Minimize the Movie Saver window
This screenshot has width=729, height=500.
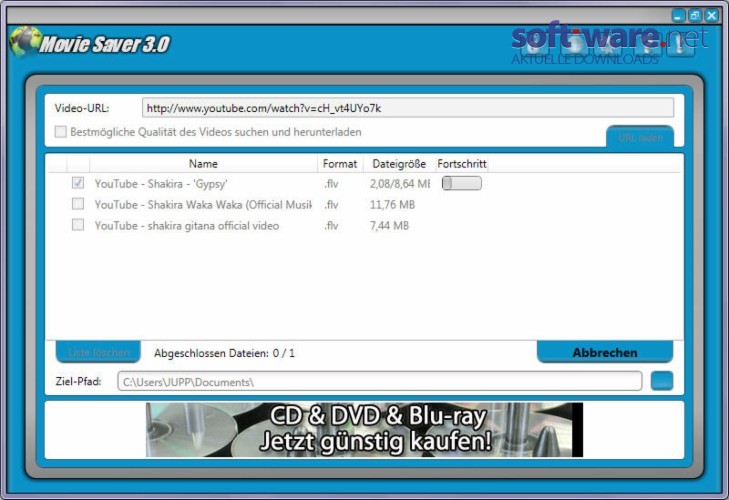(x=678, y=16)
